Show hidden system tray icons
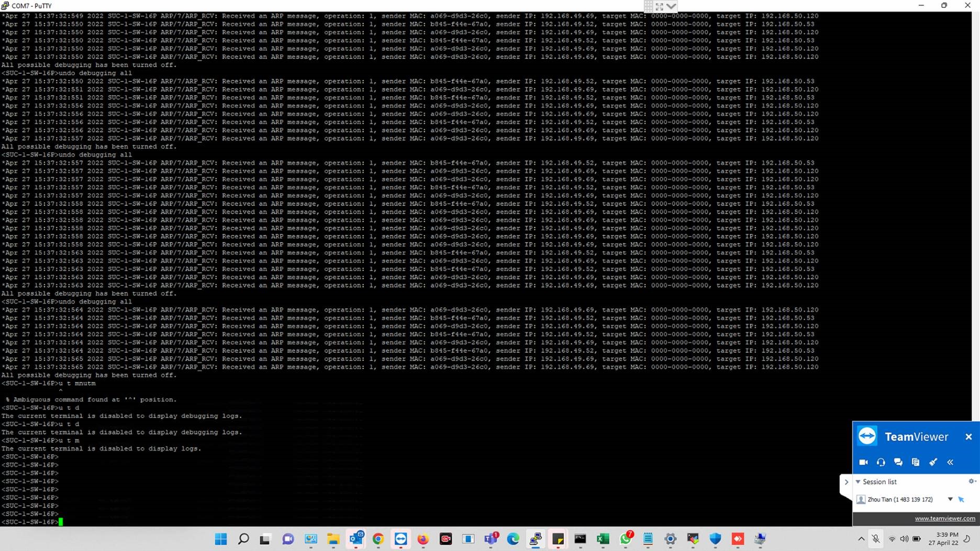Viewport: 980px width, 551px height. [861, 539]
